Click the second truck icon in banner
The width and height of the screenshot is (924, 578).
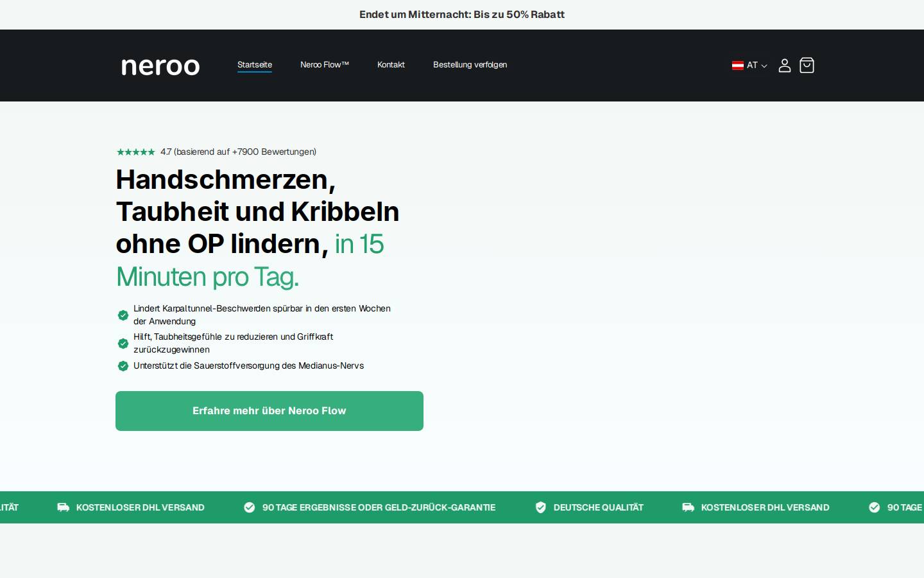(688, 507)
